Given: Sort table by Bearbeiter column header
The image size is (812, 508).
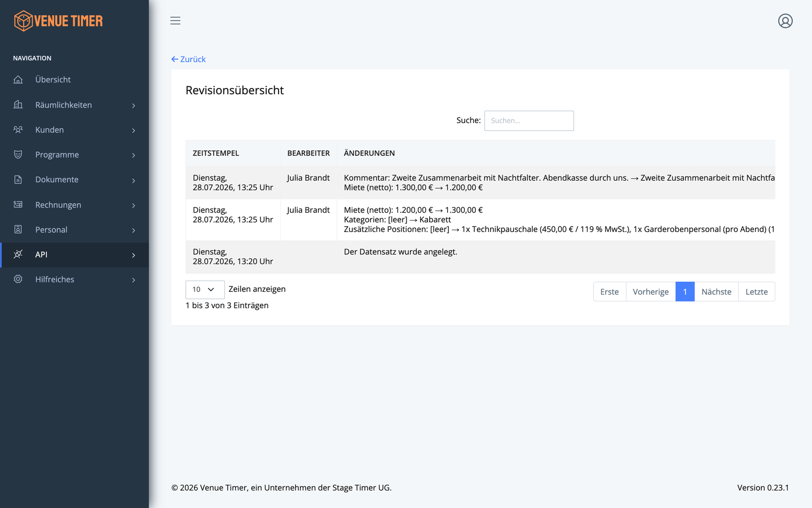Looking at the screenshot, I should click(308, 154).
